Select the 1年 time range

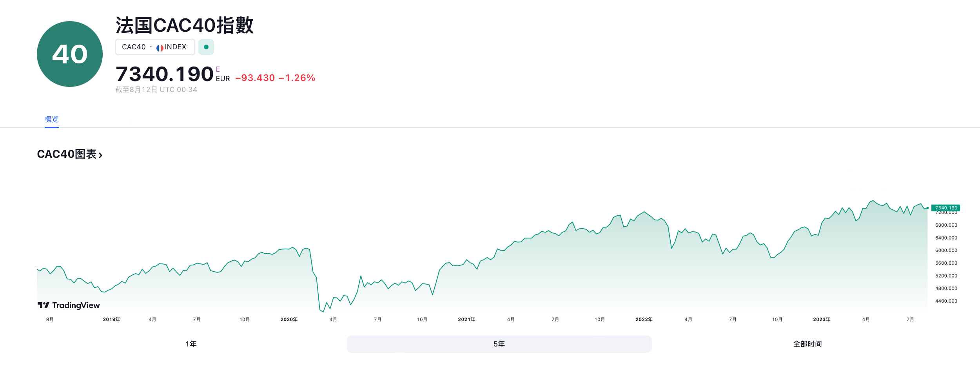point(191,344)
